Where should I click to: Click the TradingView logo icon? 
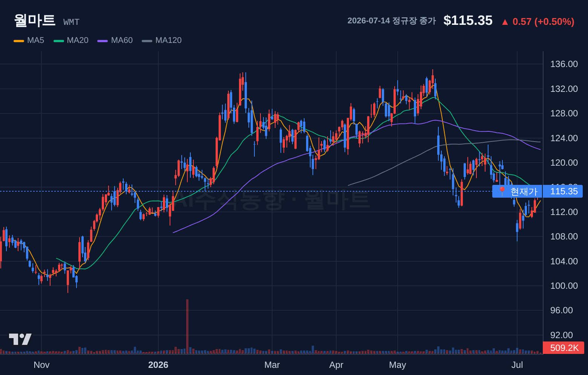[20, 339]
